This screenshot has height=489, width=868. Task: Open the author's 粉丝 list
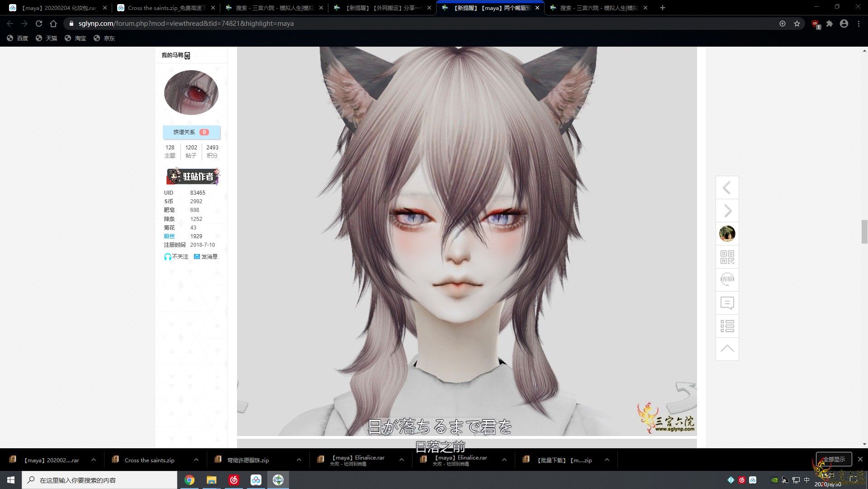(x=169, y=236)
